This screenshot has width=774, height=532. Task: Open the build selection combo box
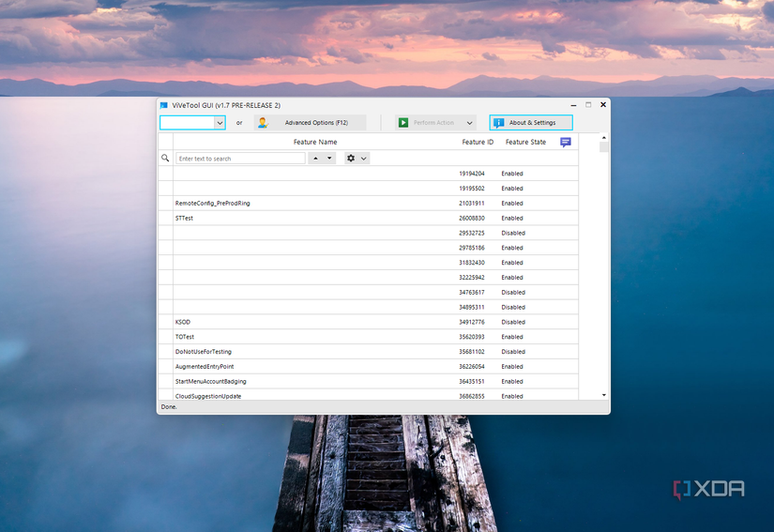192,123
